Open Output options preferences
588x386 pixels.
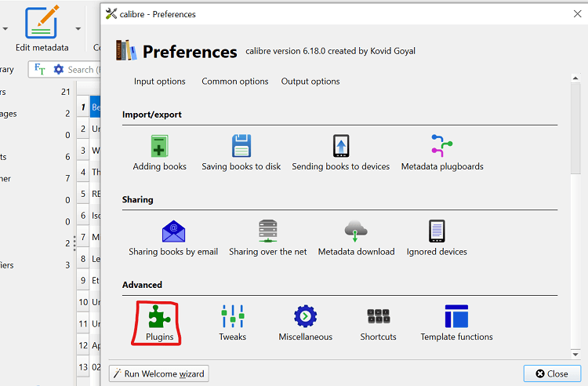tap(310, 82)
